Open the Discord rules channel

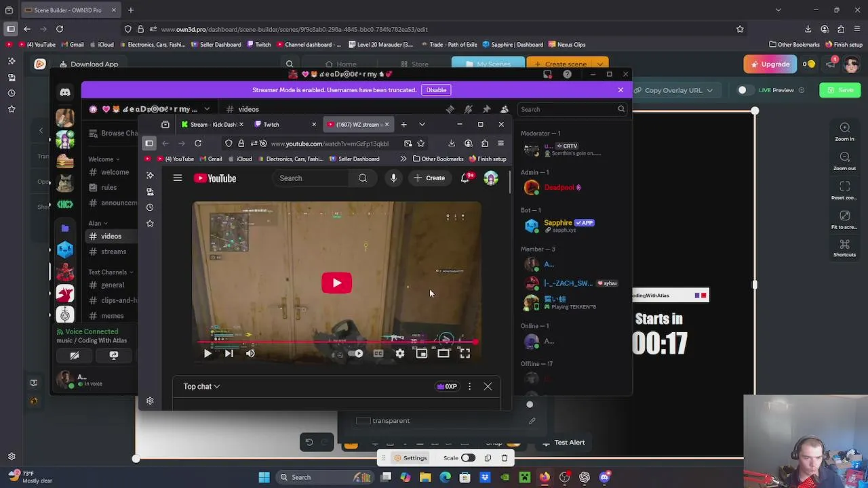coord(108,187)
